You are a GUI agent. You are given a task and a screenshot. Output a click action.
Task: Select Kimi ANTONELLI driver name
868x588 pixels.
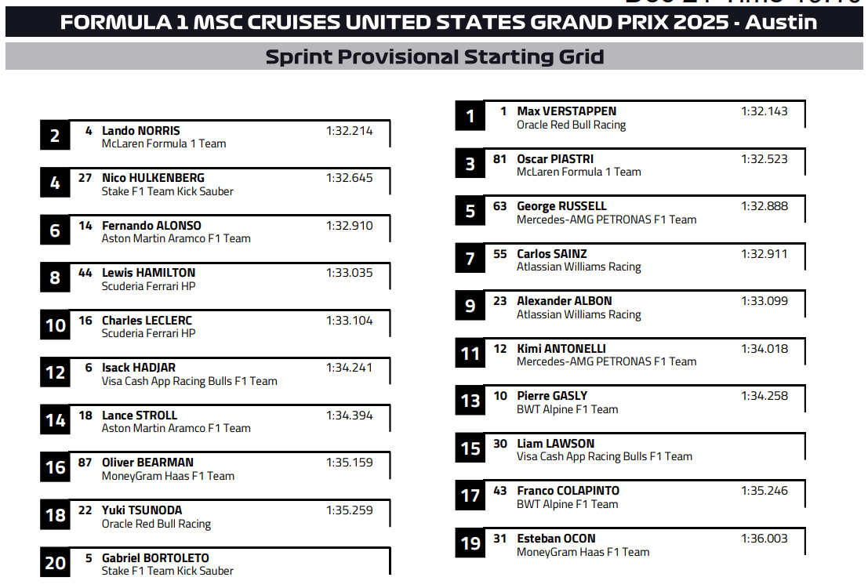coord(561,349)
